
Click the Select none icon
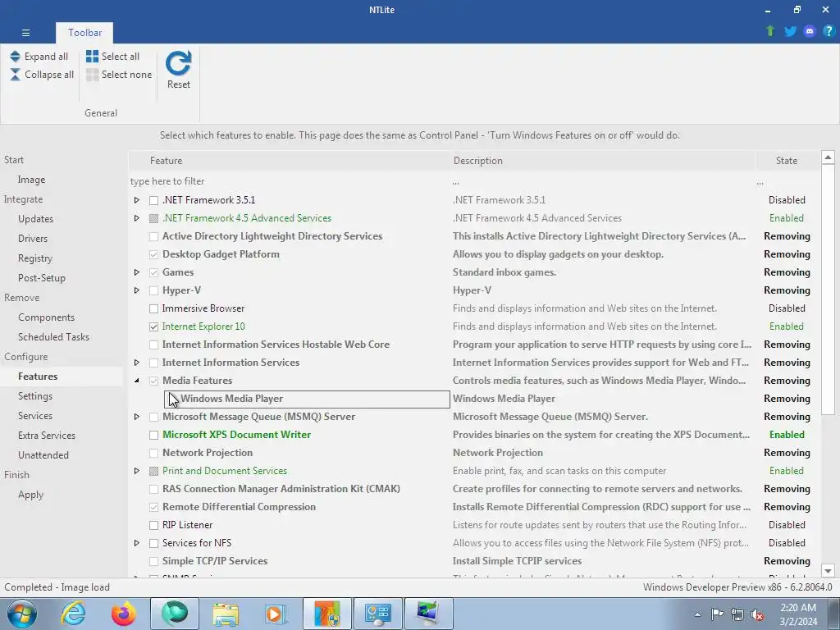[x=92, y=75]
